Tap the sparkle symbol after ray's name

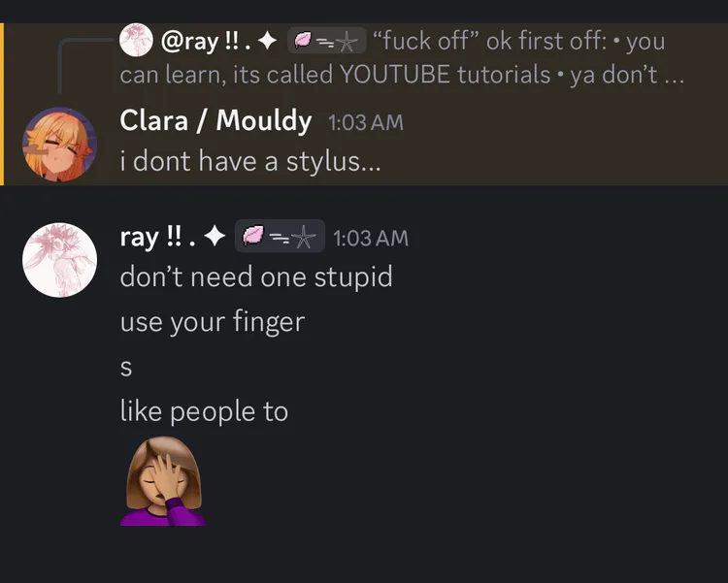click(x=215, y=237)
